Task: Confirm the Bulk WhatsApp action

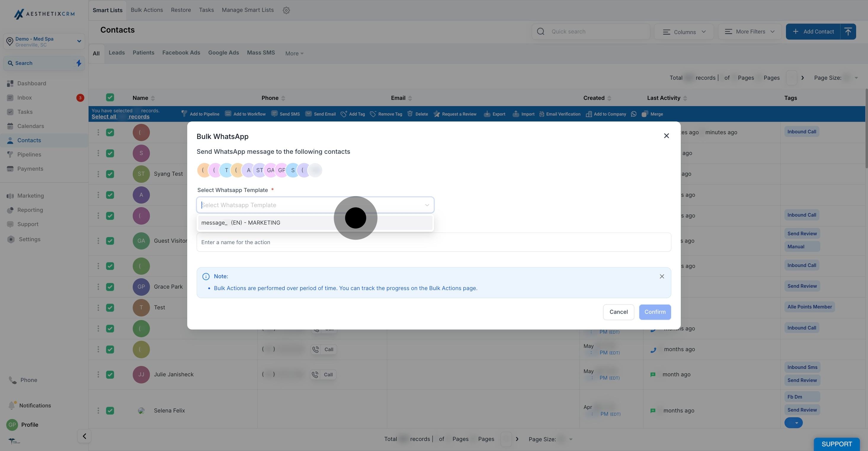Action: click(654, 312)
